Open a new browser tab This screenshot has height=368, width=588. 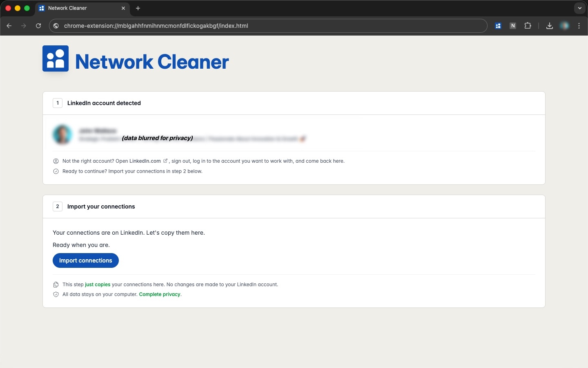click(x=138, y=8)
